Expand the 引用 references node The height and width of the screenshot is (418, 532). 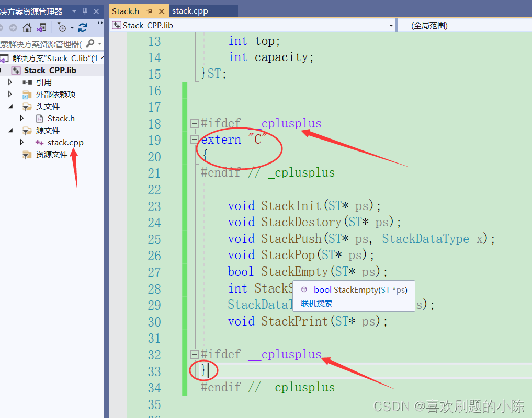pyautogui.click(x=10, y=82)
